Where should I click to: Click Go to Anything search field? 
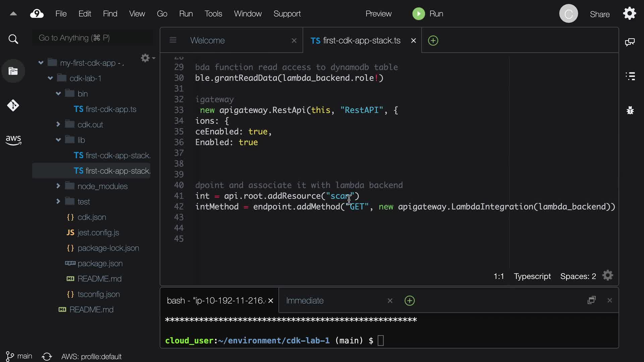(92, 38)
